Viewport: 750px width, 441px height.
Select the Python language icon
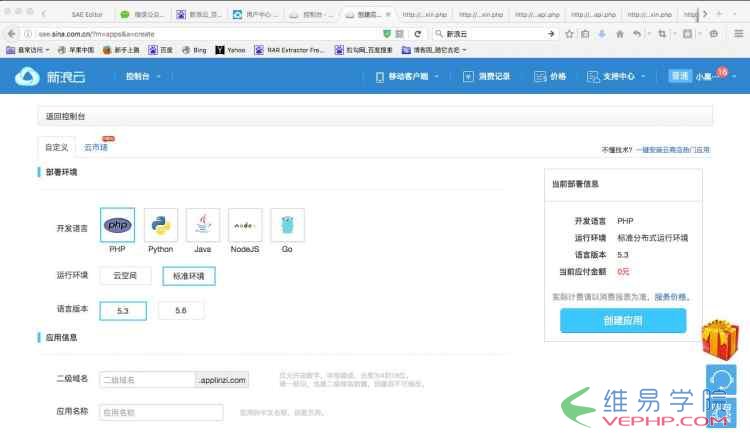pyautogui.click(x=161, y=225)
